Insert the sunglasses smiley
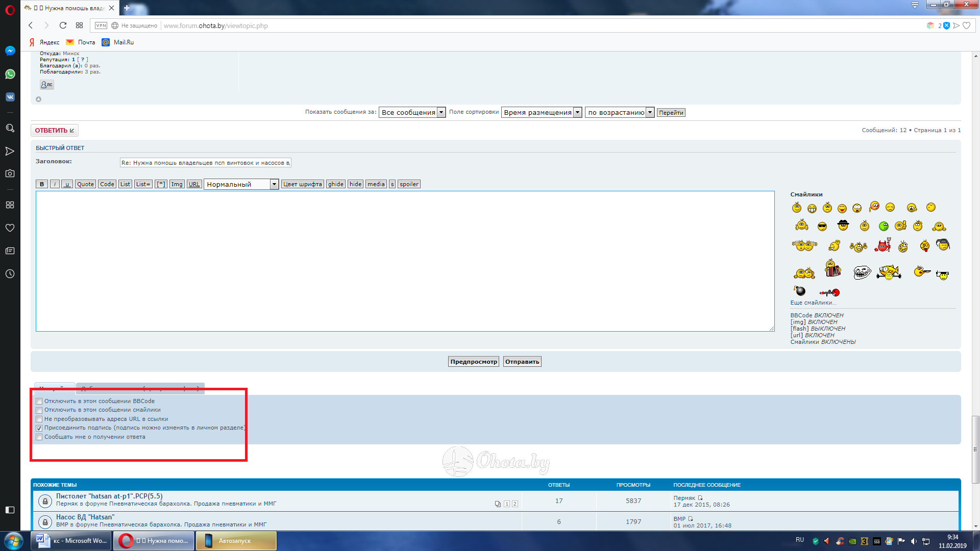Screen dimensions: 980x551 [x=822, y=227]
